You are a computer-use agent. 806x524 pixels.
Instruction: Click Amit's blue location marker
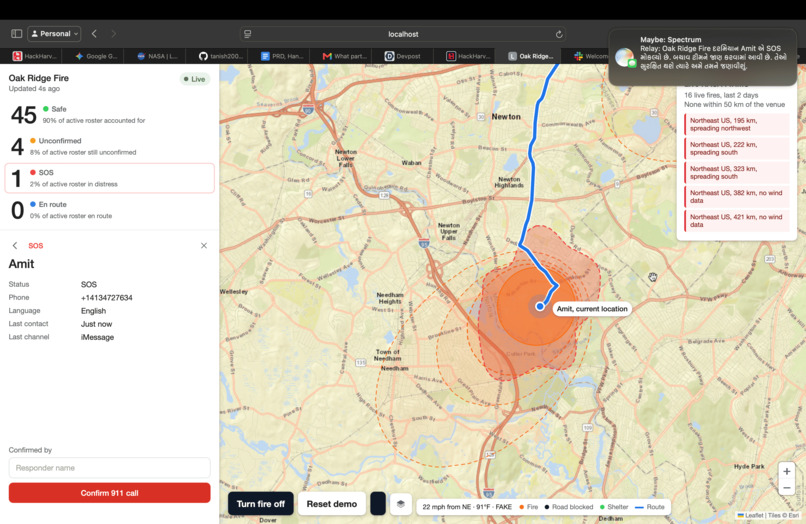[540, 306]
